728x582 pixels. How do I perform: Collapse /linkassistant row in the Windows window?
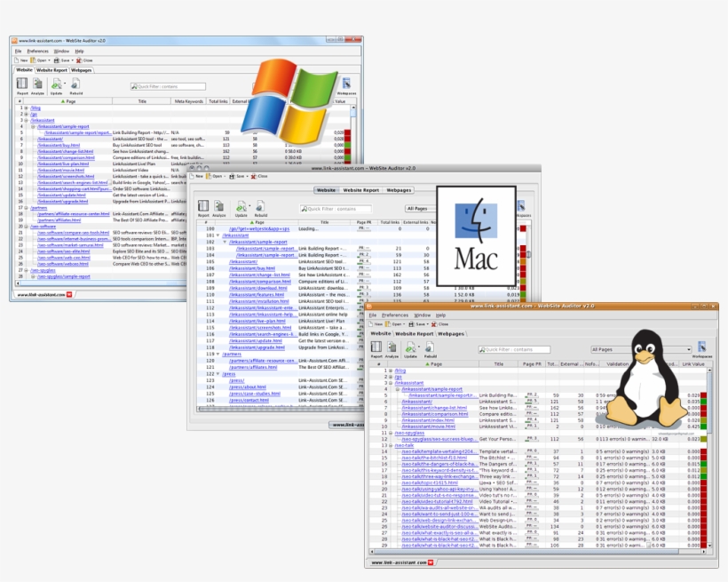(x=27, y=120)
